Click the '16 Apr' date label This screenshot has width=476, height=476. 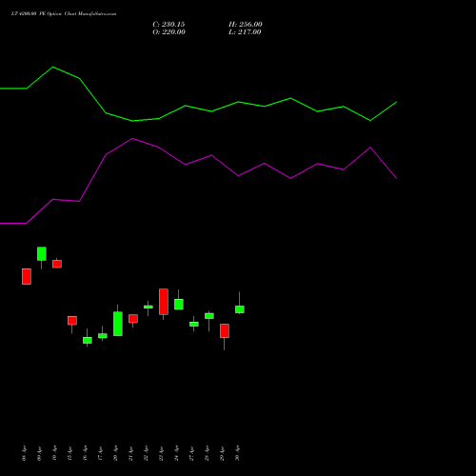85,453
